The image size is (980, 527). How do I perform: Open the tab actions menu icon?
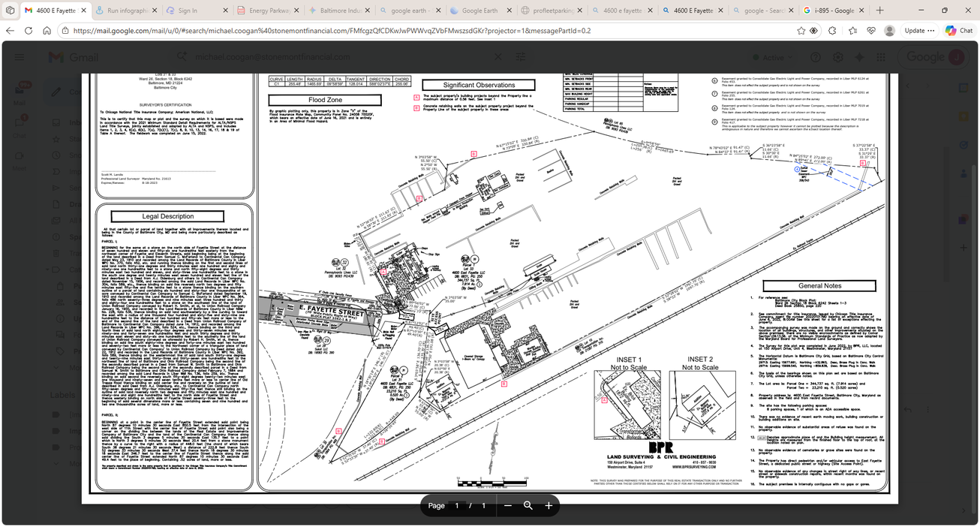point(8,11)
